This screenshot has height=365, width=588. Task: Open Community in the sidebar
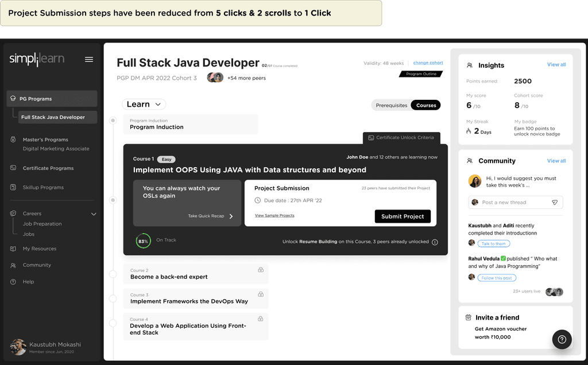(37, 265)
